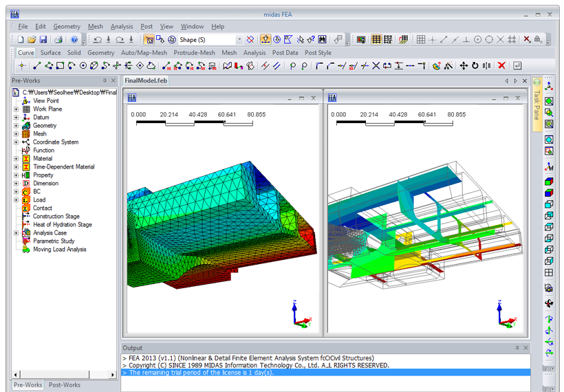The image size is (564, 392).
Task: Select the Fillet curve tool
Action: [318, 66]
